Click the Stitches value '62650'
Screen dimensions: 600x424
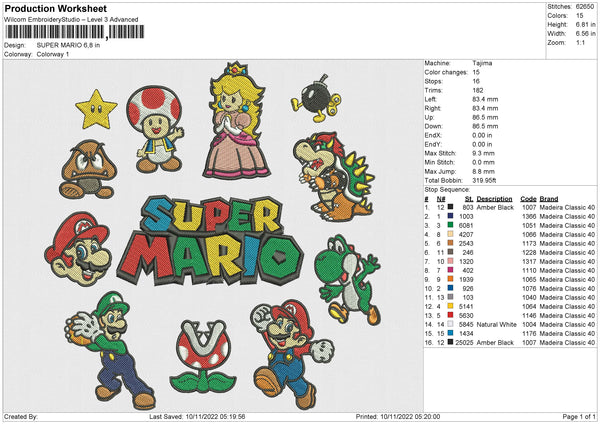coord(585,7)
